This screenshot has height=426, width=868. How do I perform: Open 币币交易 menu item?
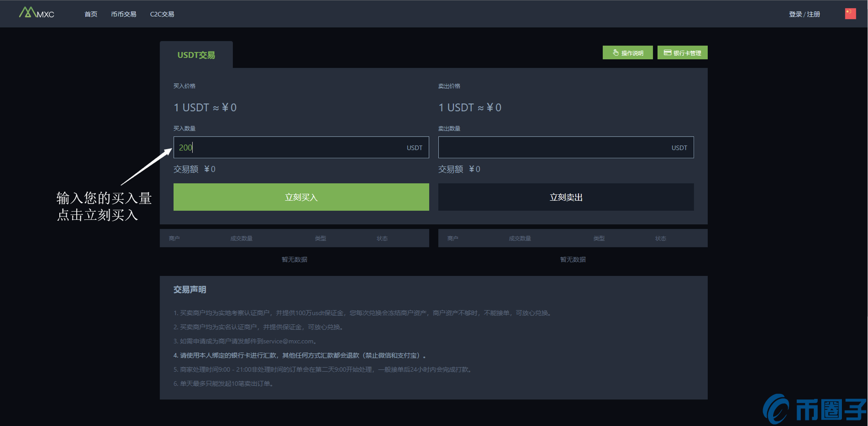point(123,14)
